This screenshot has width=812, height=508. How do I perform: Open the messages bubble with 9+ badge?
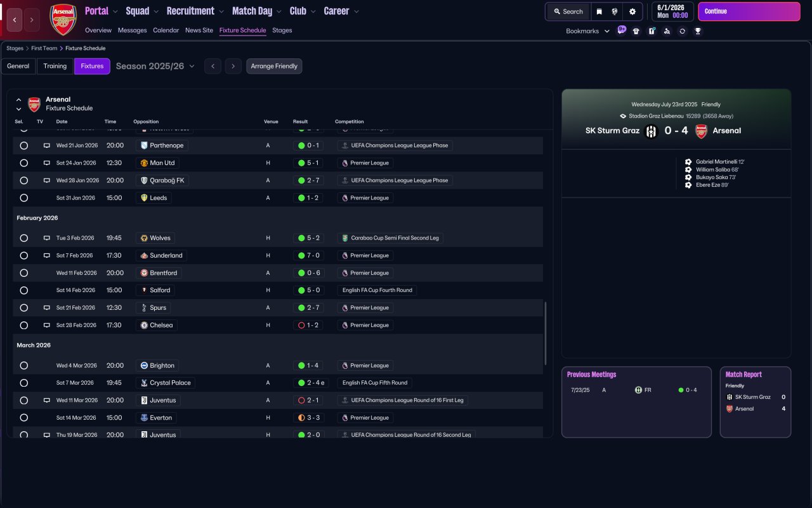[621, 30]
